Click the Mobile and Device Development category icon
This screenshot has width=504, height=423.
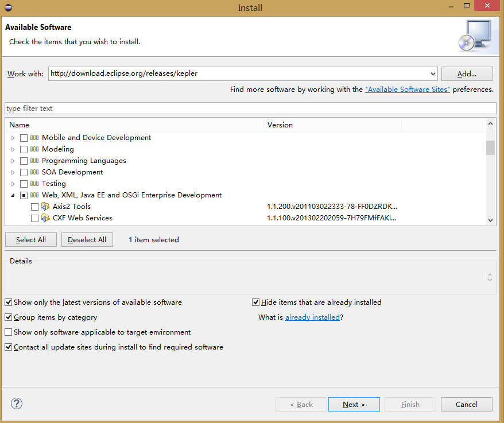click(x=34, y=138)
